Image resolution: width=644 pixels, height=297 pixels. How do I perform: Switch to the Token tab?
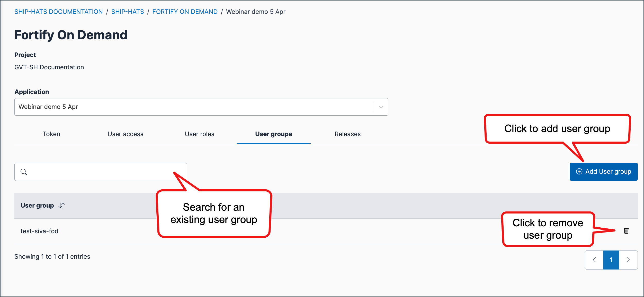[x=51, y=134]
